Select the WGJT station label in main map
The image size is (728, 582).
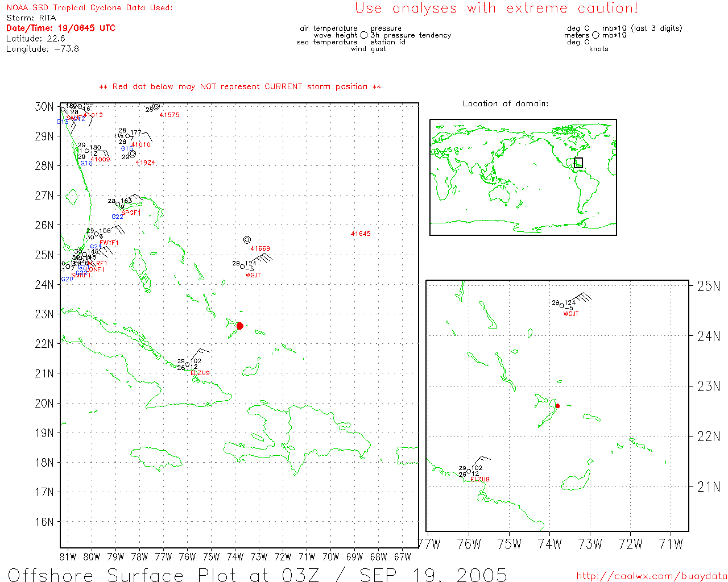(253, 275)
